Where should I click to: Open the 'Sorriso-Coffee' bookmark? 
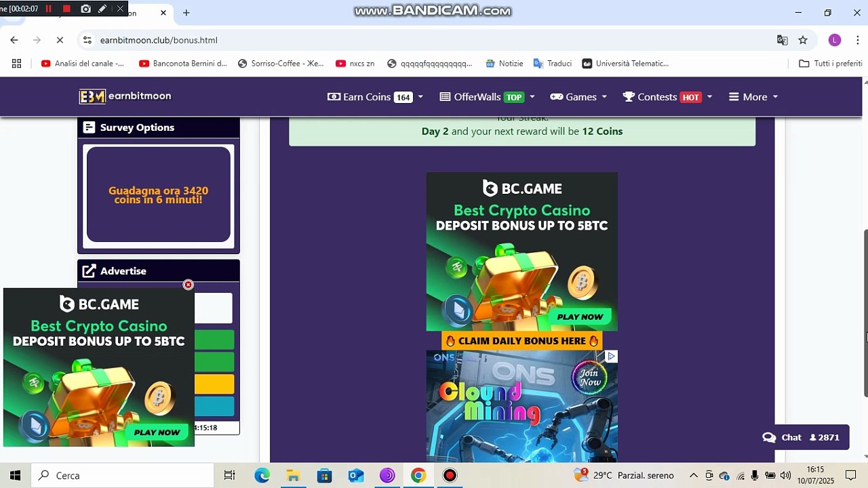tap(281, 63)
